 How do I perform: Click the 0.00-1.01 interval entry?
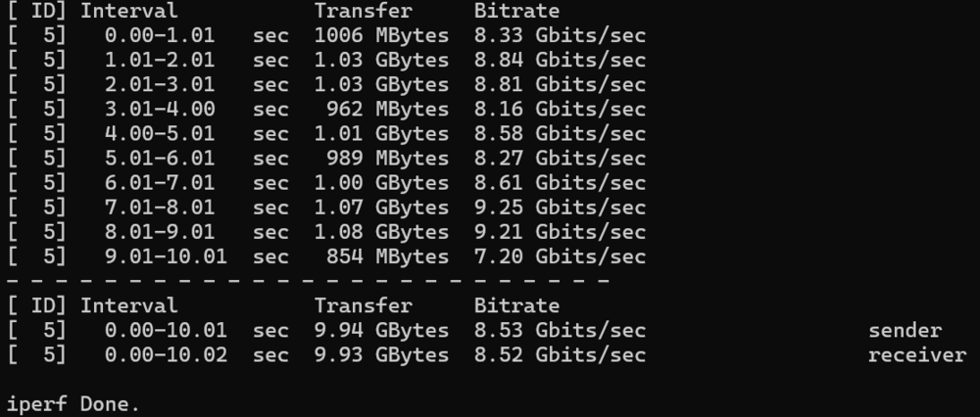tap(160, 35)
